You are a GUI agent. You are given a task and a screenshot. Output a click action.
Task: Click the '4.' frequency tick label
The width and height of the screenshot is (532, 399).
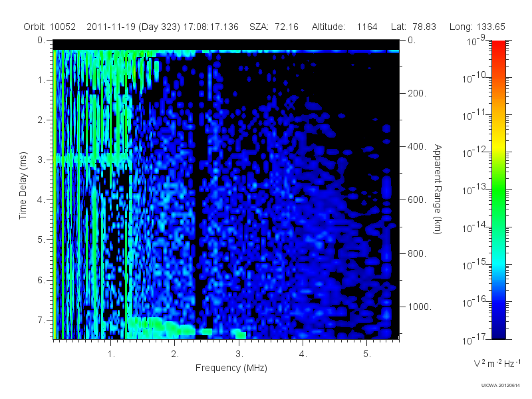tap(303, 354)
